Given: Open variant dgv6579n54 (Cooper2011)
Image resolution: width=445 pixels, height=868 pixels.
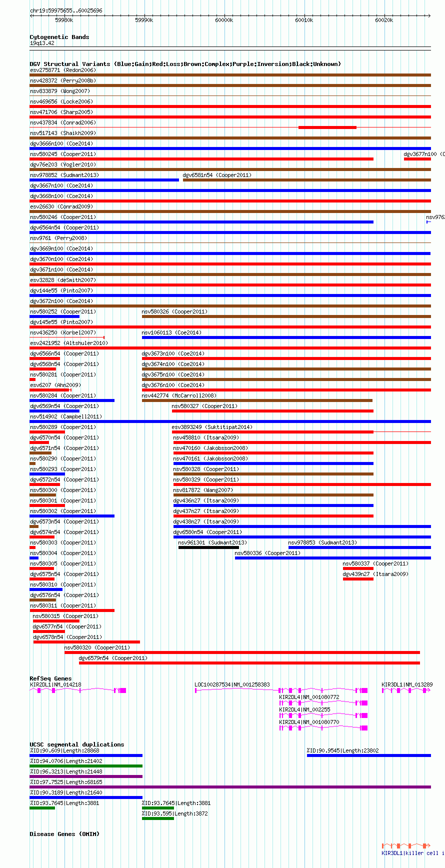Looking at the screenshot, I should (x=249, y=663).
